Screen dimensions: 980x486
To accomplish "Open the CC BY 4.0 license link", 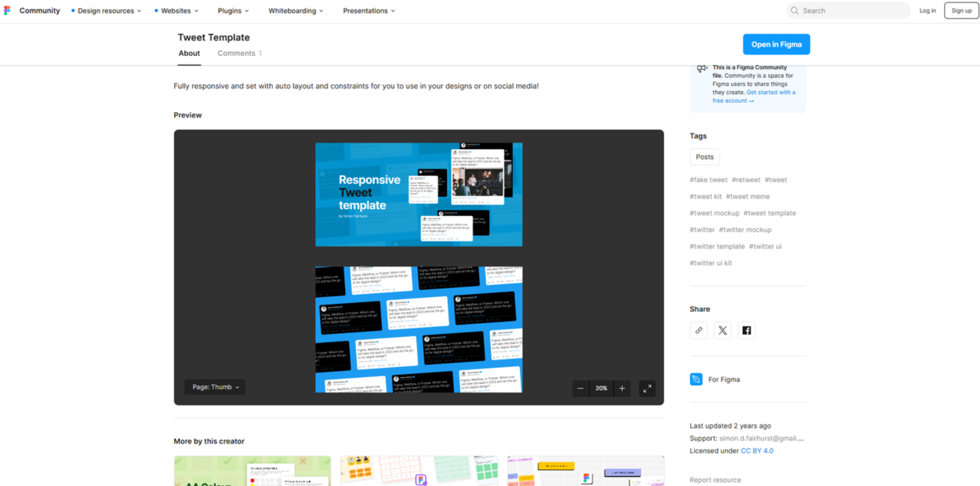I will coord(756,450).
